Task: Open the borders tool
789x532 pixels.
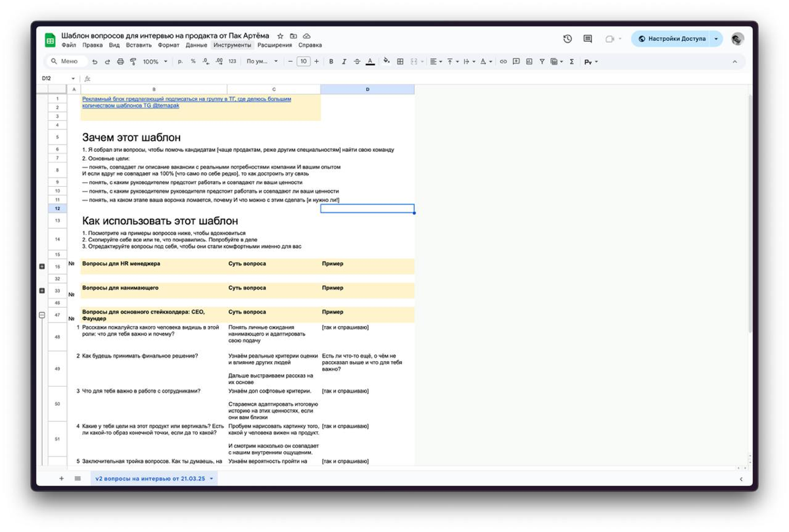Action: (x=400, y=62)
